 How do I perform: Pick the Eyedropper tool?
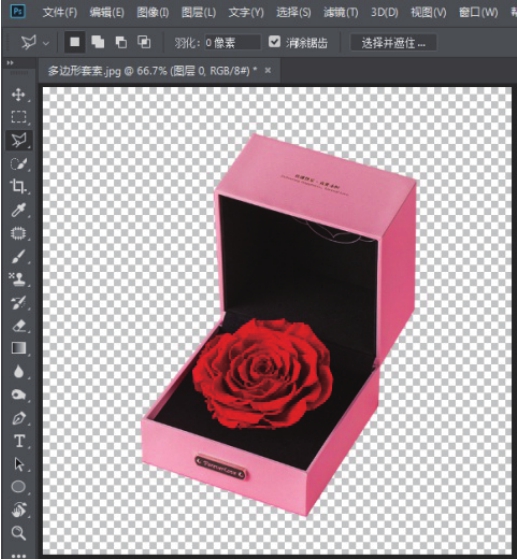tap(18, 210)
